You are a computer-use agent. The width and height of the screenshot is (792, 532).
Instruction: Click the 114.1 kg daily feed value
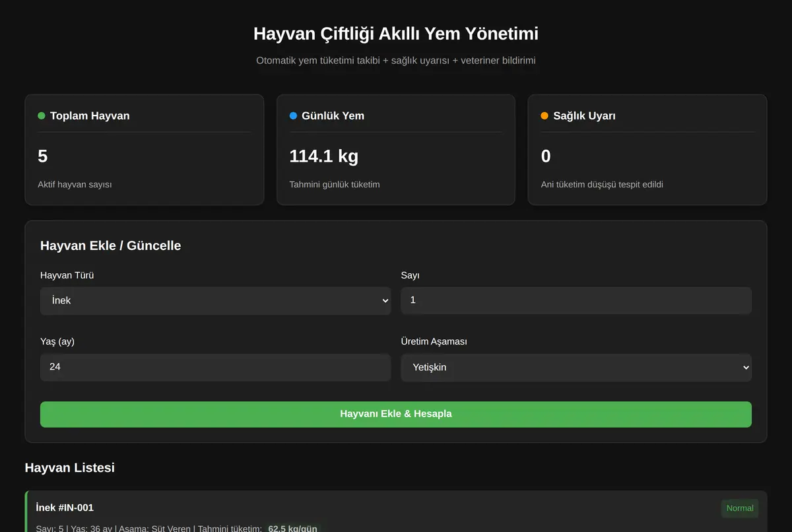click(x=324, y=156)
